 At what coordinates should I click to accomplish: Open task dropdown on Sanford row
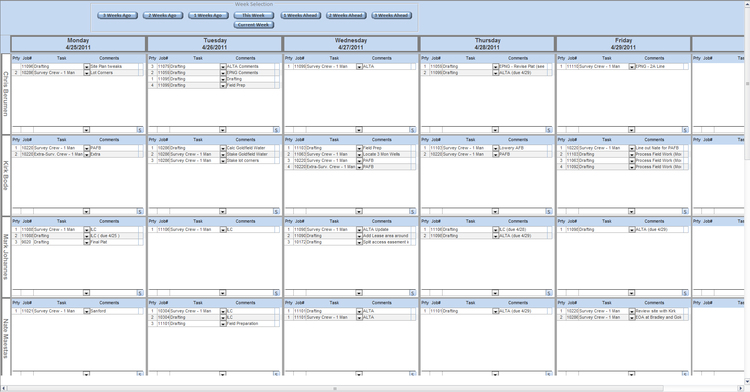(x=87, y=311)
